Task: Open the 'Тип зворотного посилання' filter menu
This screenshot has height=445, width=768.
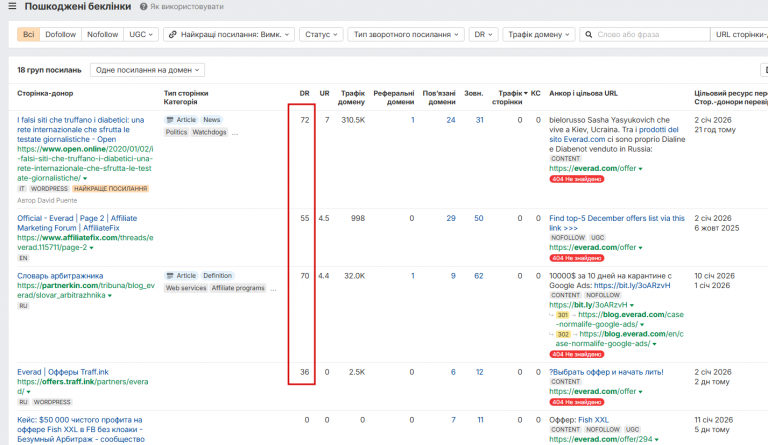Action: coord(404,34)
